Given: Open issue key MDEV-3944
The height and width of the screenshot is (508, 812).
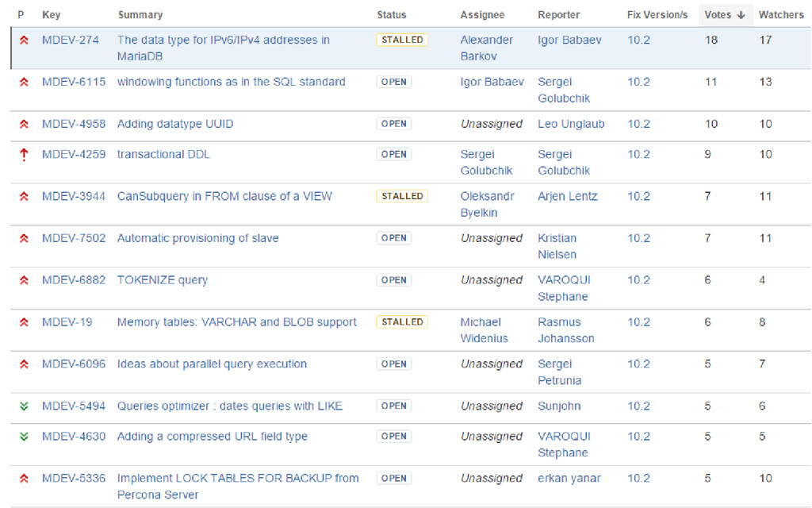Looking at the screenshot, I should [x=74, y=197].
